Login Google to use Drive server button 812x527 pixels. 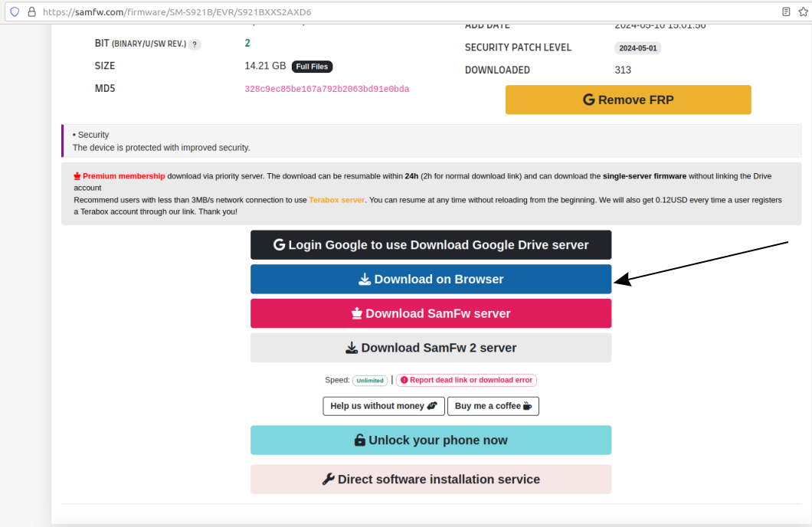431,245
